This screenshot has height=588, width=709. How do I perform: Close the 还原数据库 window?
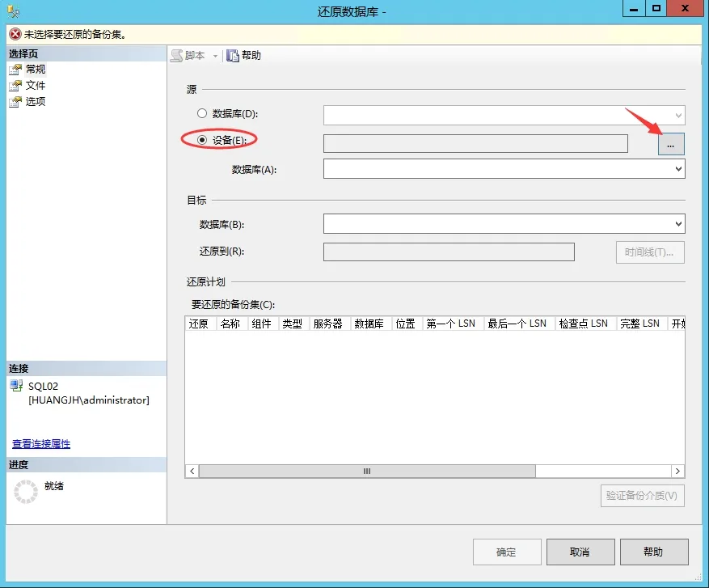[685, 9]
